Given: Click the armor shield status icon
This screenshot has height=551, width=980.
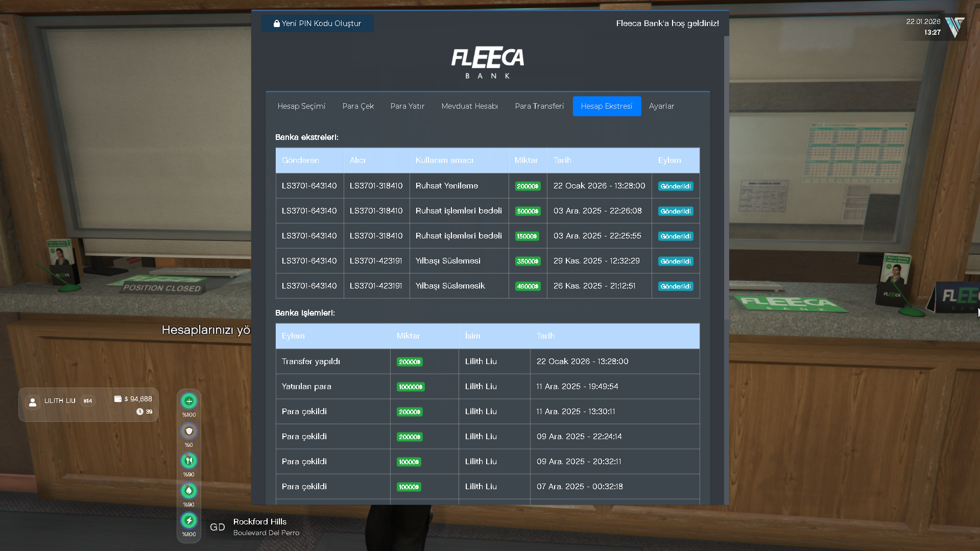Looking at the screenshot, I should [x=189, y=431].
